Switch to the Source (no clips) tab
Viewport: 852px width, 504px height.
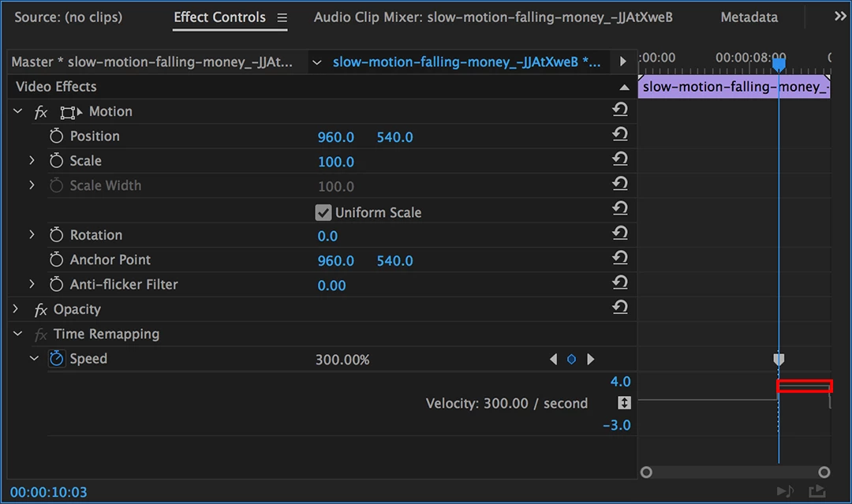pos(69,17)
